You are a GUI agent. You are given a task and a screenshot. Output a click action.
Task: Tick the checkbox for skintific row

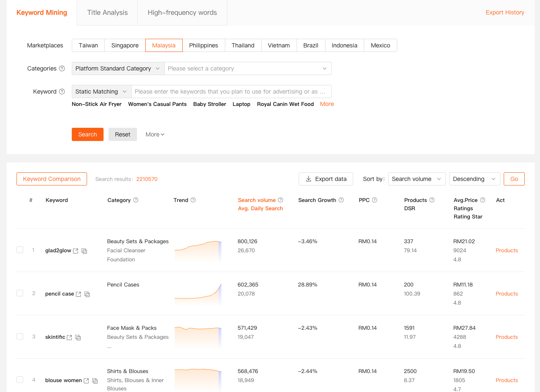[x=20, y=336]
